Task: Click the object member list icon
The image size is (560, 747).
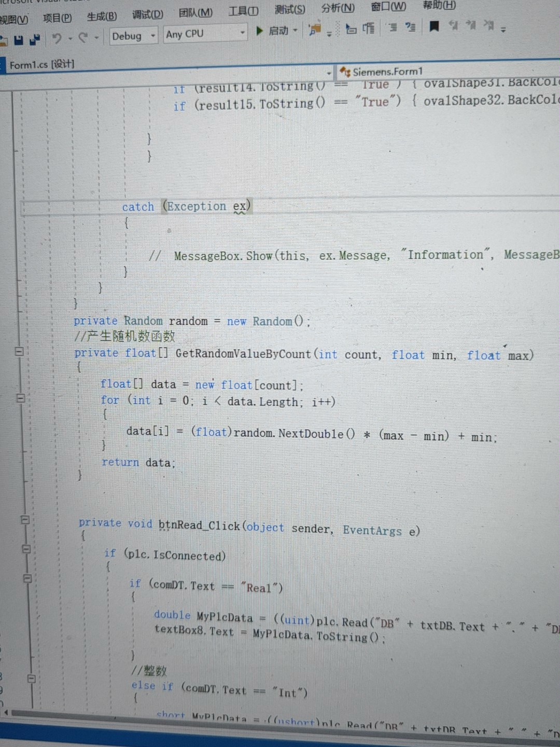Action: [x=351, y=29]
